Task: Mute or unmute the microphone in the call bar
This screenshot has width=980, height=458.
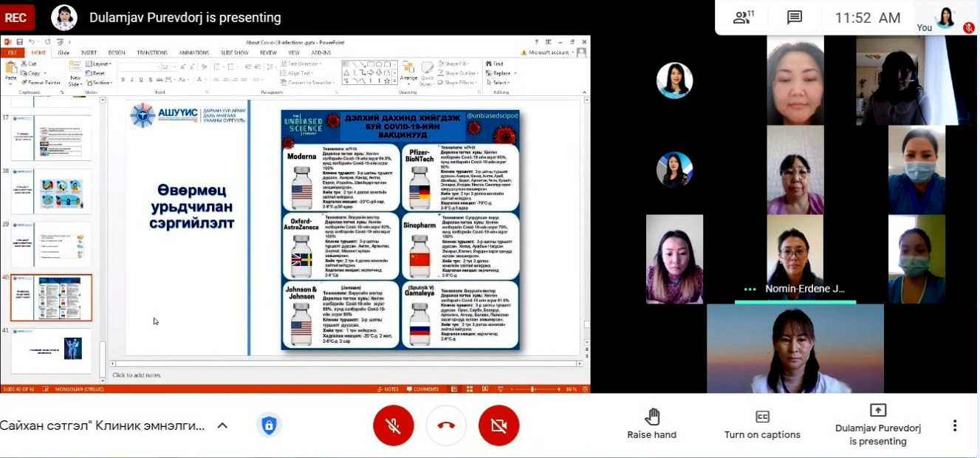Action: (x=393, y=425)
